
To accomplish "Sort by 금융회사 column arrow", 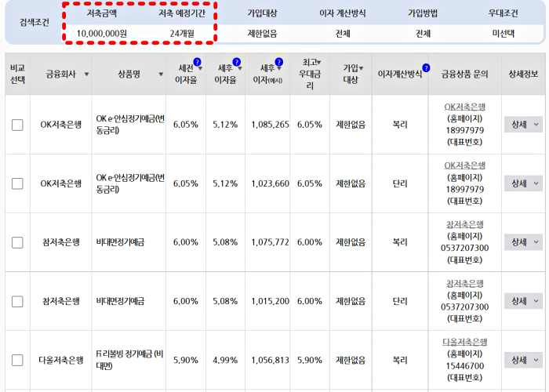I will [x=86, y=74].
